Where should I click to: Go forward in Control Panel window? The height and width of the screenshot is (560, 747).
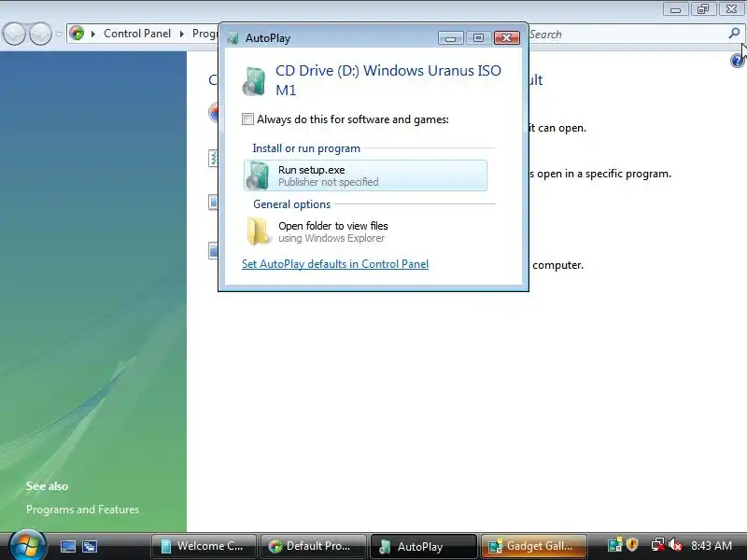41,34
